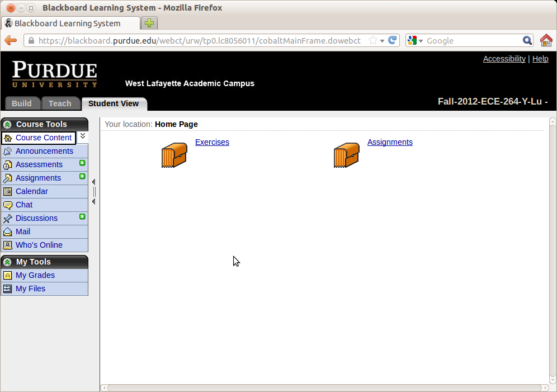Click the Chat speech bubble icon
Image resolution: width=557 pixels, height=392 pixels.
click(x=8, y=205)
